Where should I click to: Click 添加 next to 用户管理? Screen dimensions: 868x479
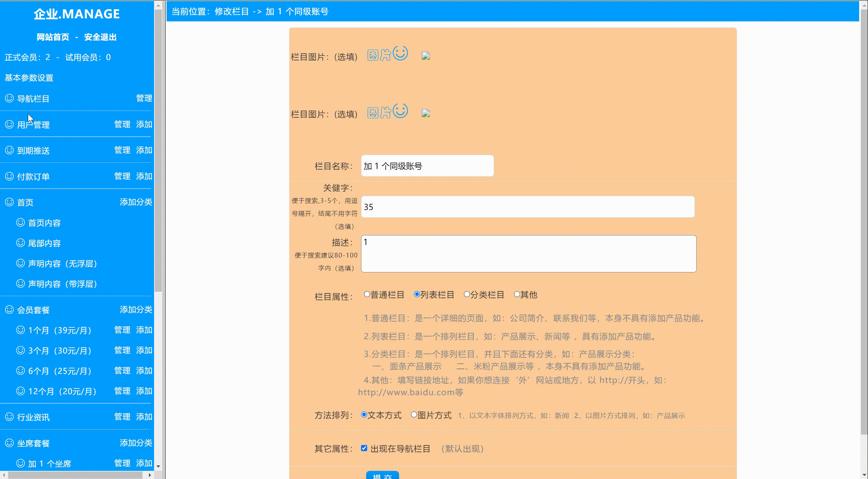(144, 124)
